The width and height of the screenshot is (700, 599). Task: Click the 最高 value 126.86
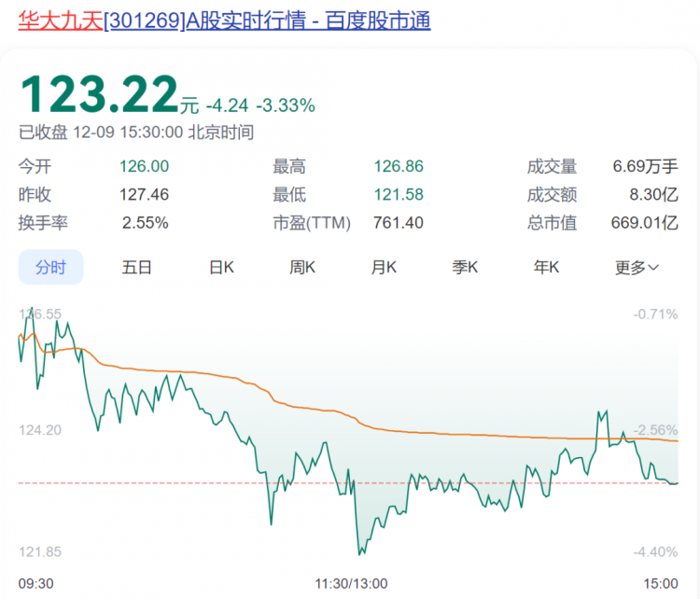[x=399, y=166]
